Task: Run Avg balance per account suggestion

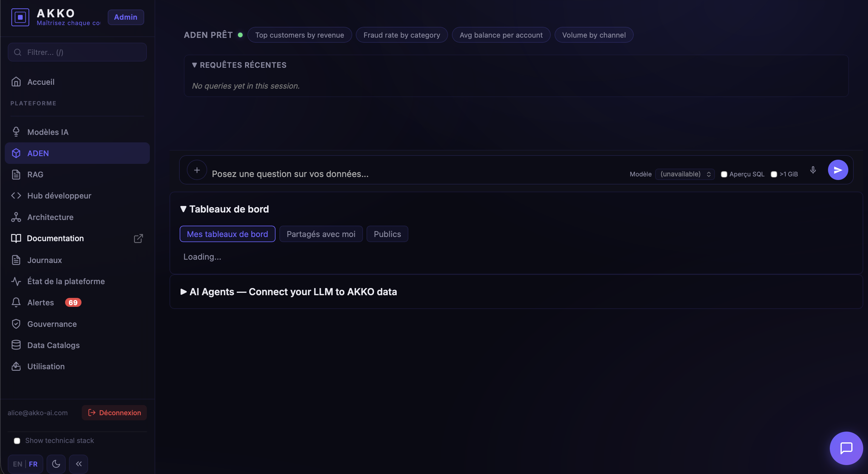Action: pos(501,35)
